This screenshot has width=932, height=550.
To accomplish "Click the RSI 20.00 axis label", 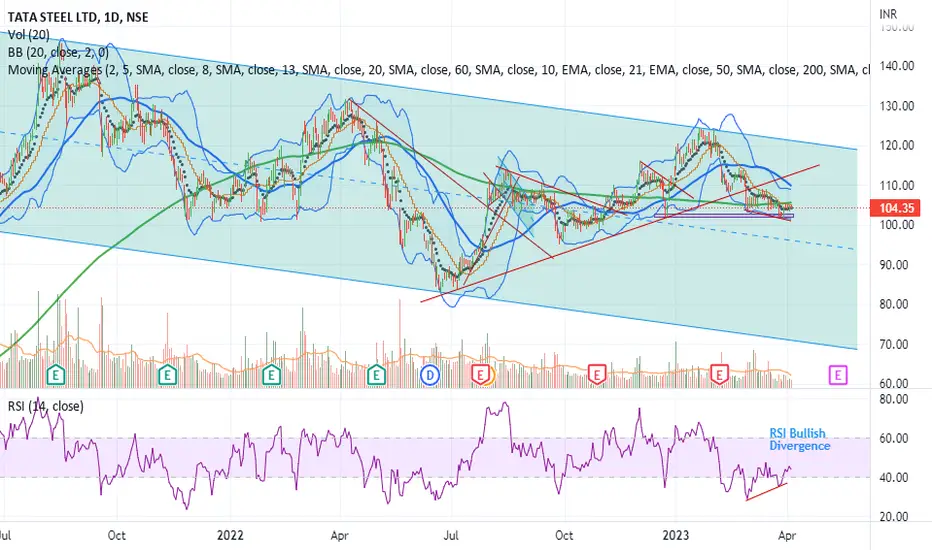I will pos(894,516).
